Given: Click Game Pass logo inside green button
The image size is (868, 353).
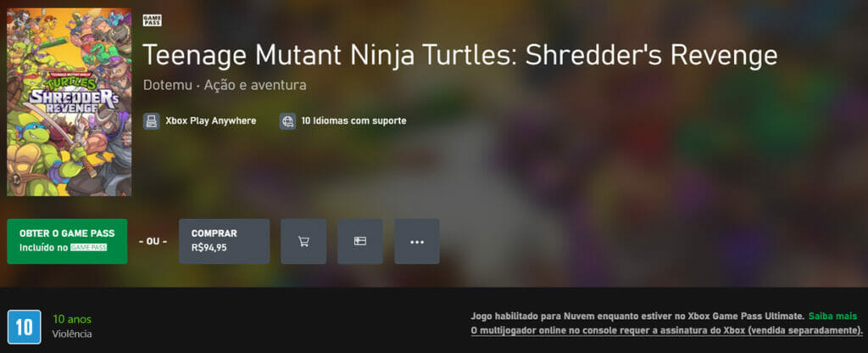Looking at the screenshot, I should 88,248.
